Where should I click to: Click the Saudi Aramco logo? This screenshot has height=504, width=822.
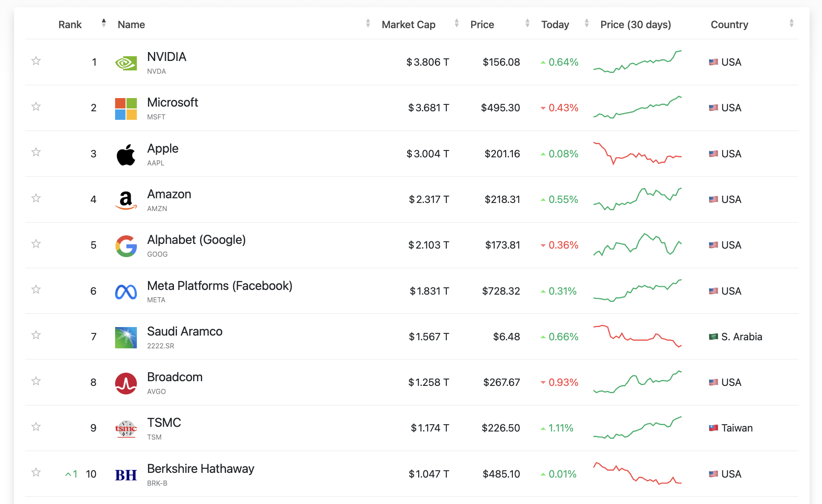pyautogui.click(x=126, y=337)
